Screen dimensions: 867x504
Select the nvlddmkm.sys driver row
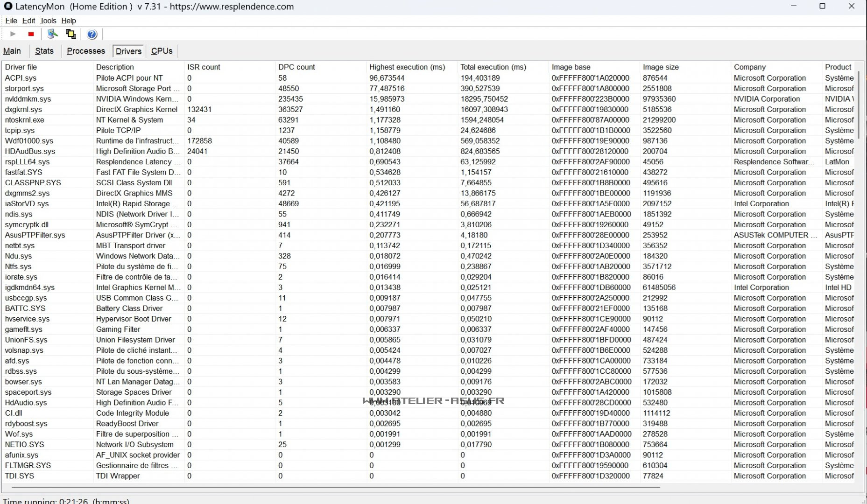click(28, 99)
